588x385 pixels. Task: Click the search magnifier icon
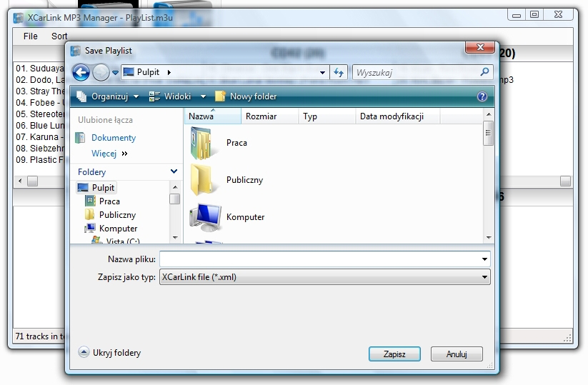coord(484,71)
